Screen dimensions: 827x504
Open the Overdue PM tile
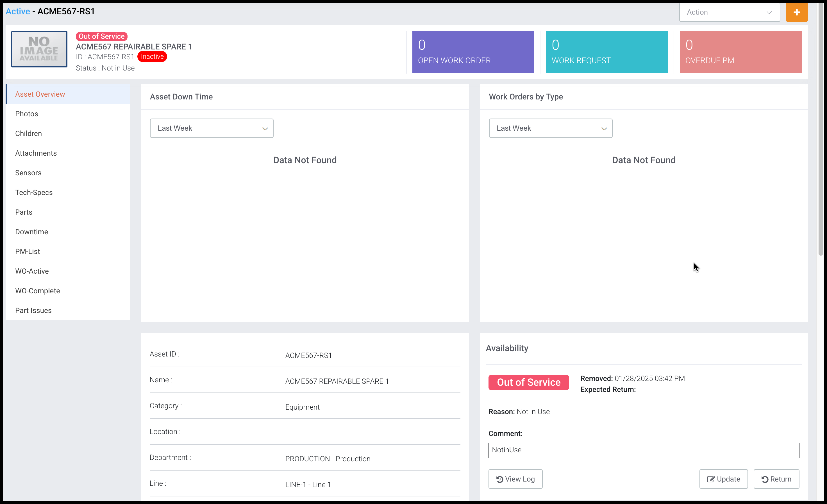pos(740,52)
